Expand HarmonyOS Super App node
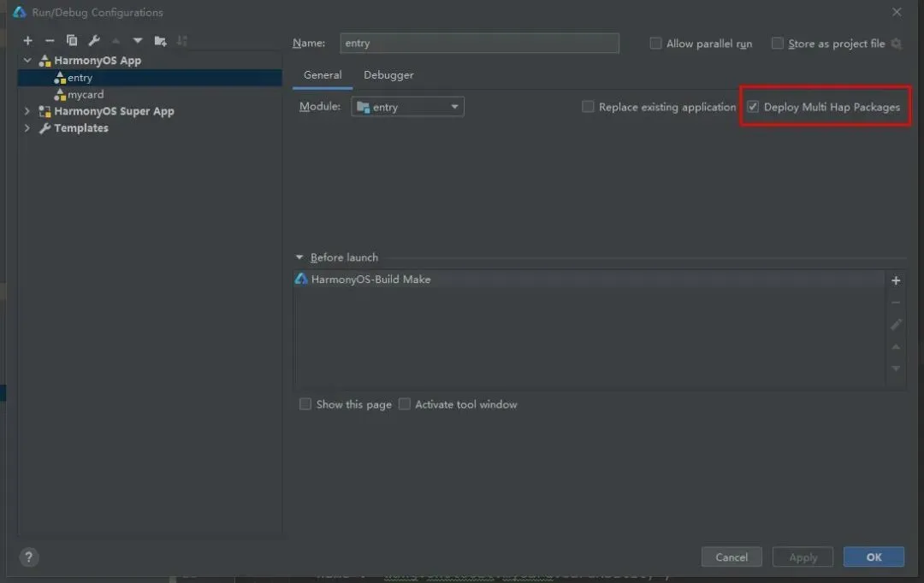 click(27, 111)
